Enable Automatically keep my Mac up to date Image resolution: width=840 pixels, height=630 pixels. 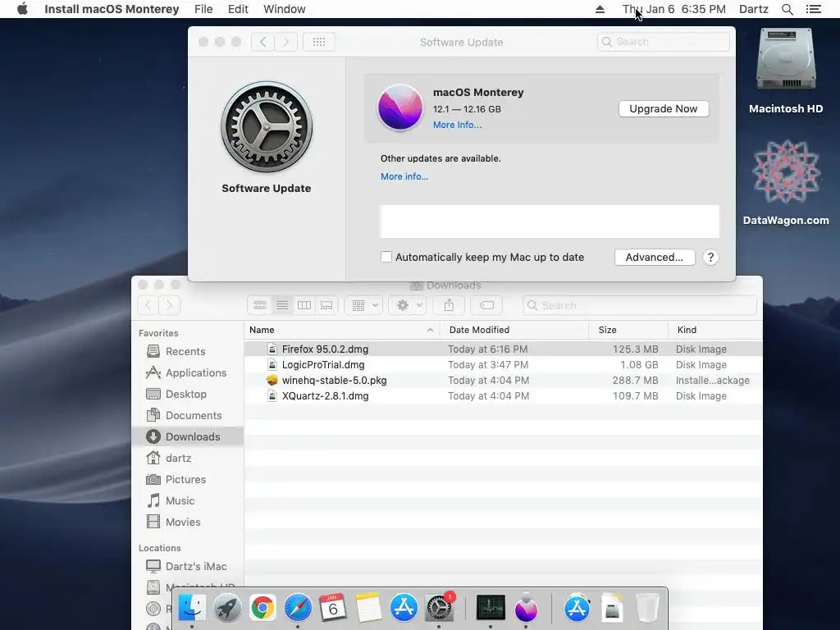click(386, 257)
